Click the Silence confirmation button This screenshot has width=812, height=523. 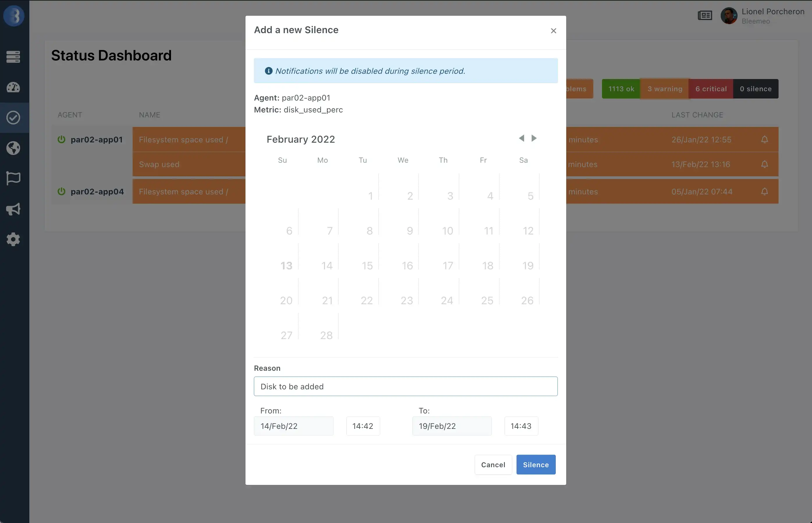(536, 465)
